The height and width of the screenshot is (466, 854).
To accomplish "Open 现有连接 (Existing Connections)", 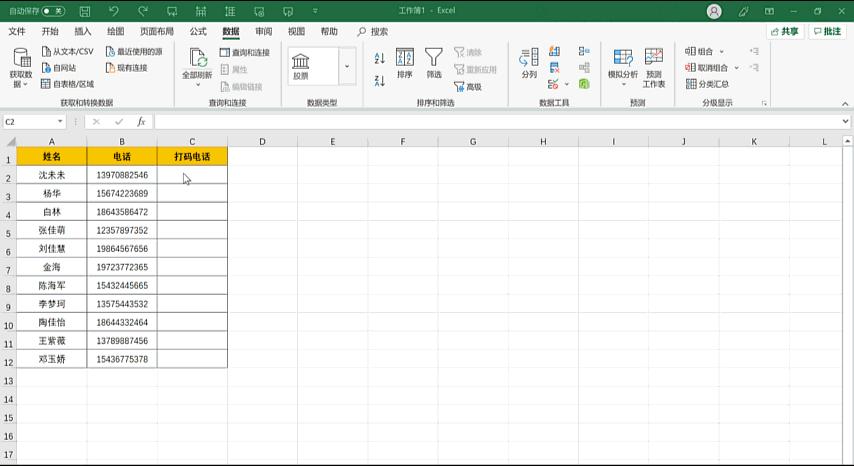I will tap(126, 68).
